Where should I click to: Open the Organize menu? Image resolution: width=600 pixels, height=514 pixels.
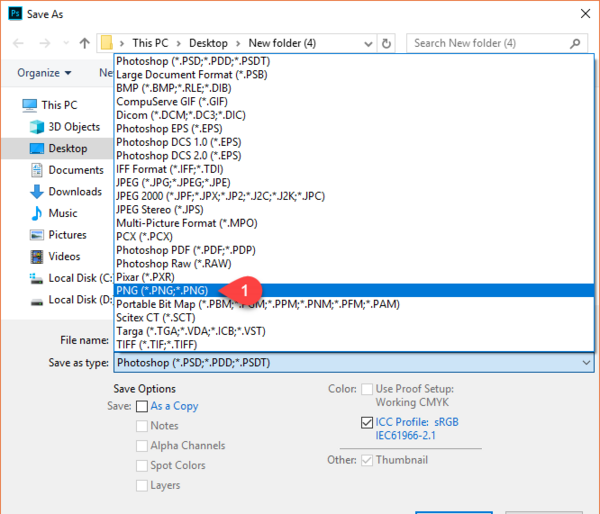(x=44, y=73)
